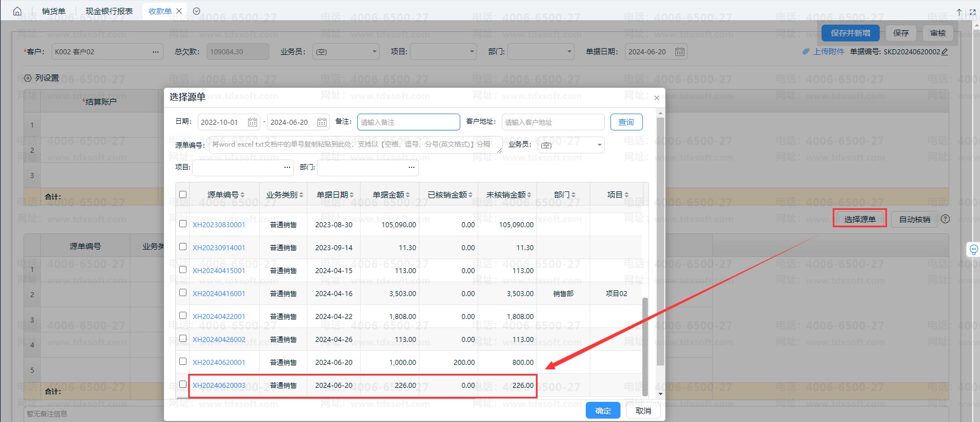This screenshot has height=422, width=980.
Task: Click the 查询 search button
Action: 626,122
